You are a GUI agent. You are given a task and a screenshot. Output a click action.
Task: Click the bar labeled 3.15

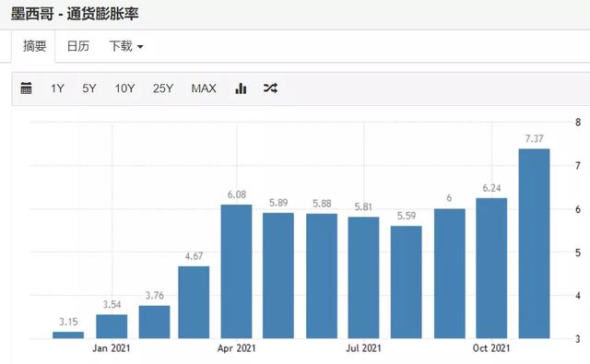click(68, 335)
